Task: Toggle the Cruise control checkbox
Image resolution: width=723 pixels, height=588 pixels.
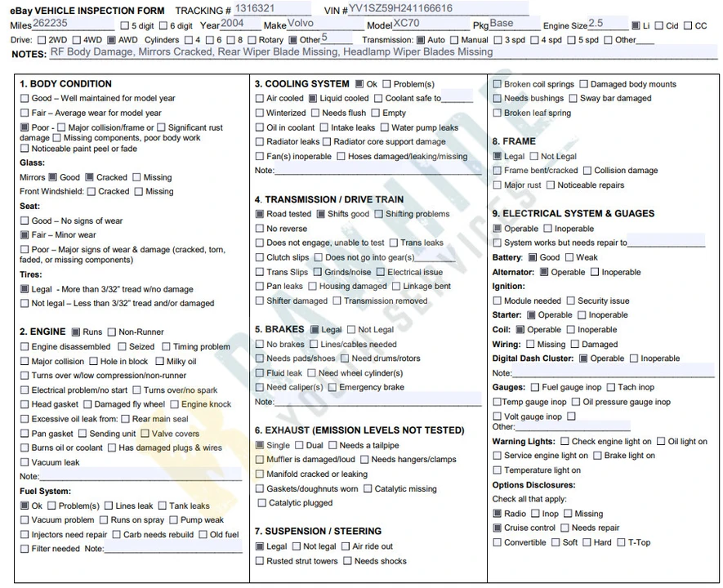Action: [497, 528]
